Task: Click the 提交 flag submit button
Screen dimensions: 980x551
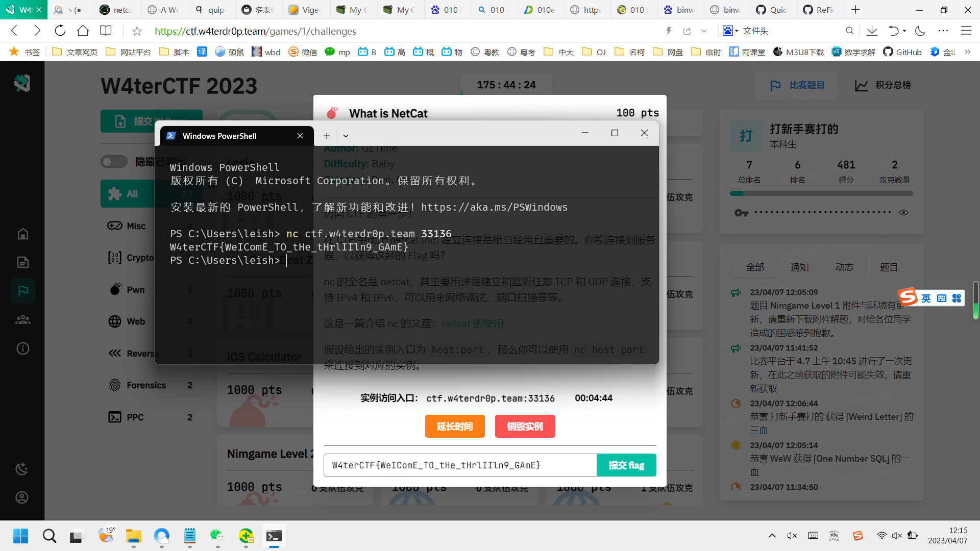Action: pyautogui.click(x=626, y=465)
